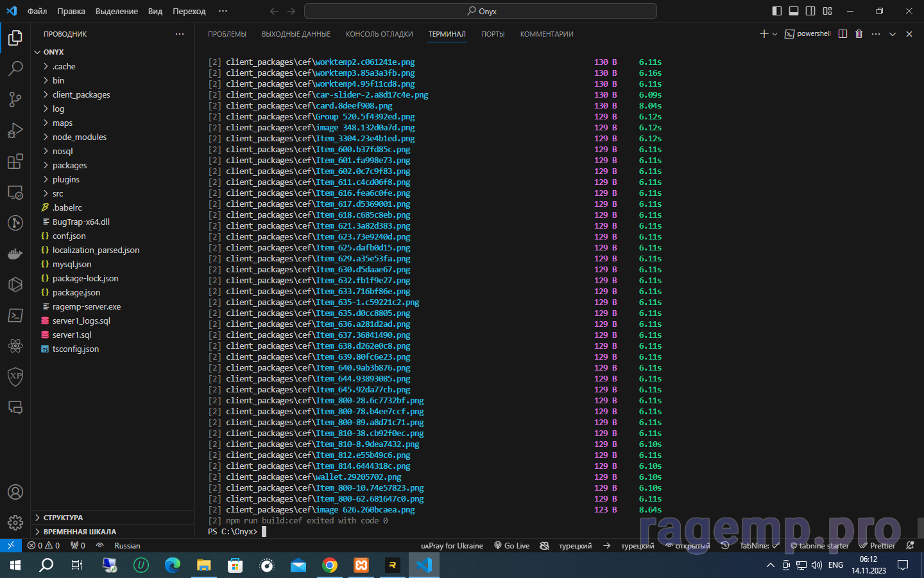Open Docker view in activity bar
This screenshot has width=924, height=578.
click(x=15, y=254)
